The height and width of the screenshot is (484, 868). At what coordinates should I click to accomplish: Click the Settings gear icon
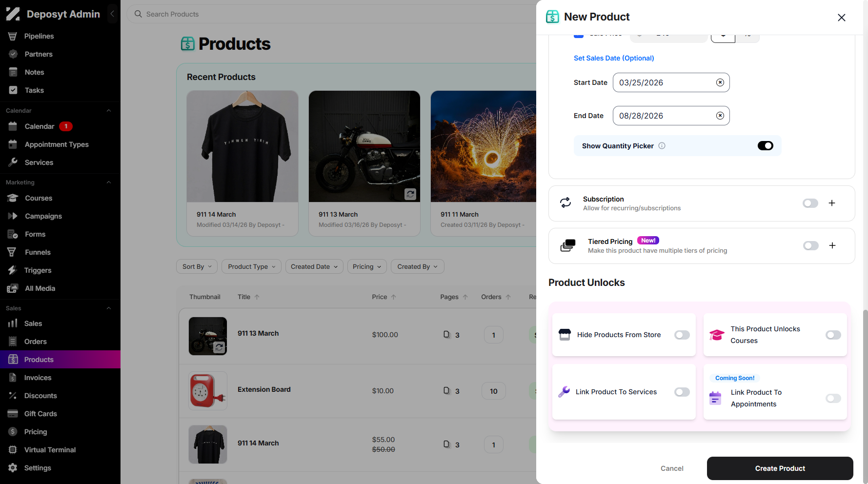(13, 468)
